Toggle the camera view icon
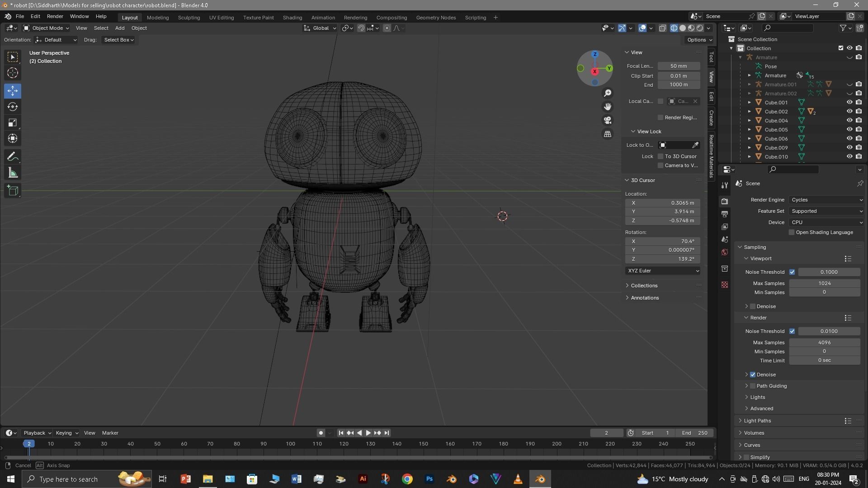 [x=608, y=120]
